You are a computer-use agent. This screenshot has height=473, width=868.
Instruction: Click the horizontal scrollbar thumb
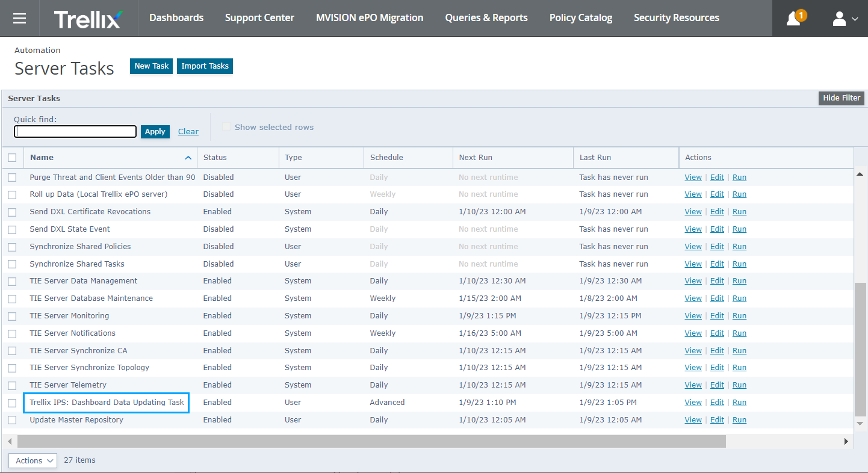point(371,442)
